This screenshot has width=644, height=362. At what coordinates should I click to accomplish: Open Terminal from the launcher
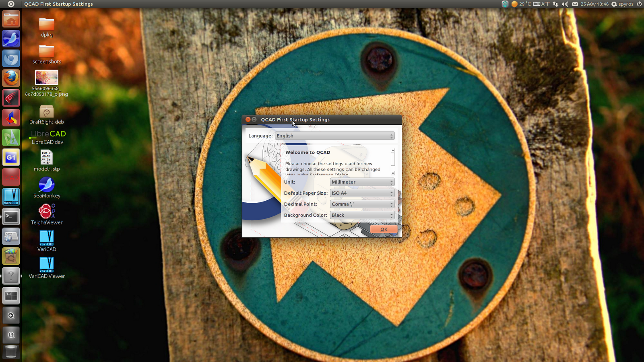point(11,217)
